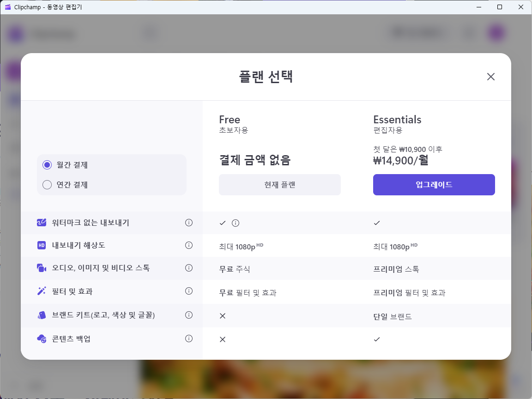Click the 프리미엄 필터 및 효과 value
The image size is (532, 399).
pyautogui.click(x=410, y=293)
